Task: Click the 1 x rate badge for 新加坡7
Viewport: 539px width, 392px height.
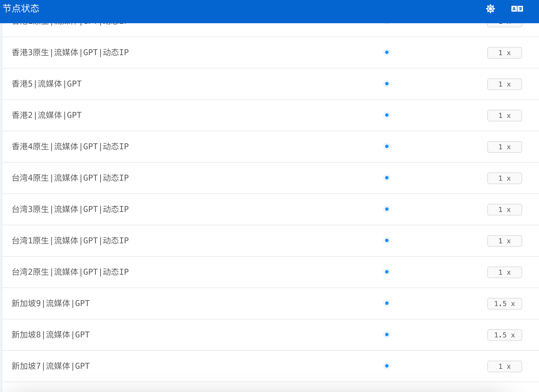Action: tap(505, 366)
